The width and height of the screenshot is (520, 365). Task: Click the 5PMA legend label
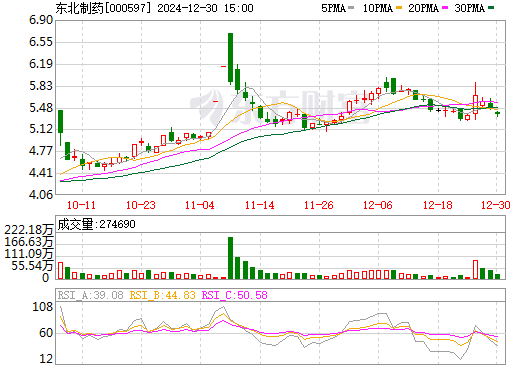tap(333, 8)
